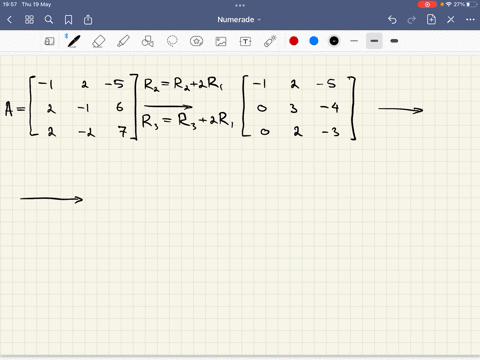Select the medium stroke width

point(374,41)
